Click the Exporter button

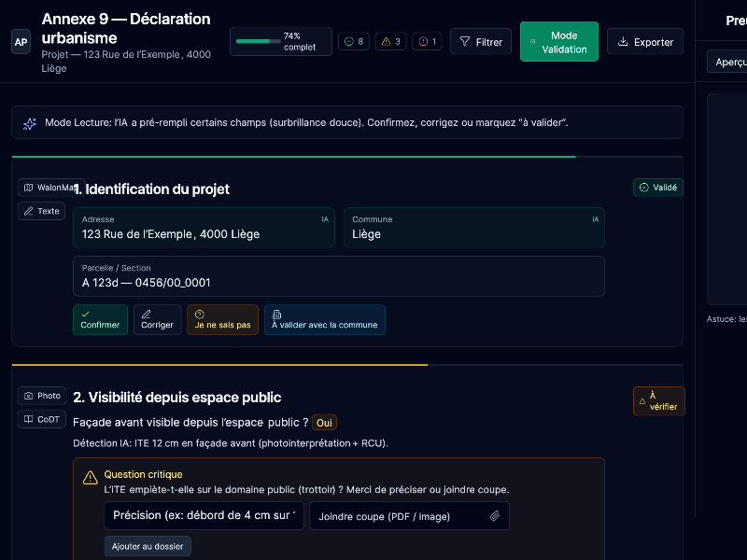(645, 42)
